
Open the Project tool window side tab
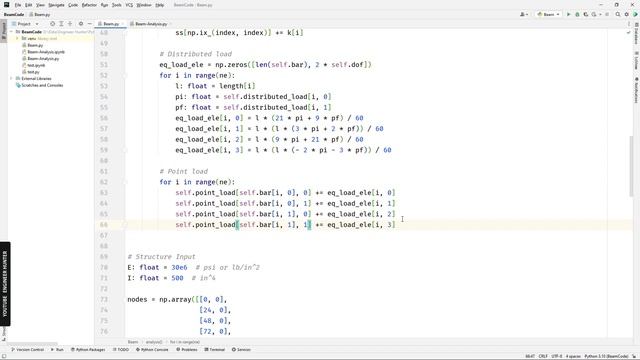click(4, 31)
